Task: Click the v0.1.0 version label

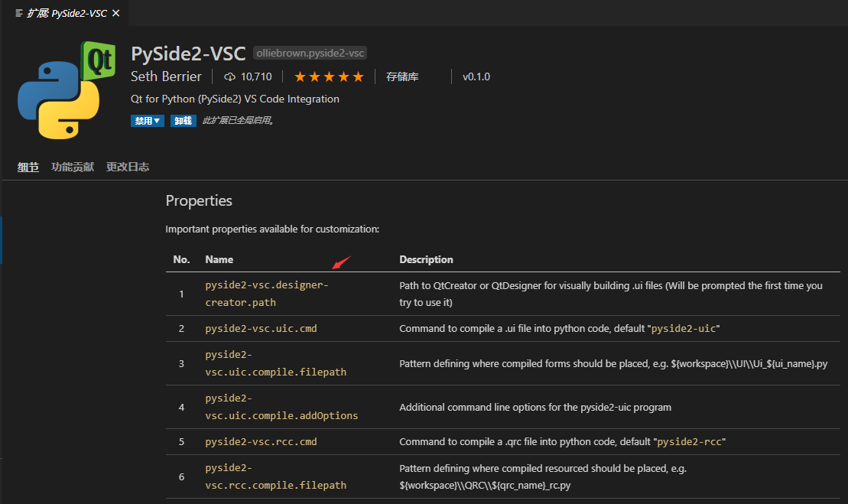Action: (x=476, y=76)
